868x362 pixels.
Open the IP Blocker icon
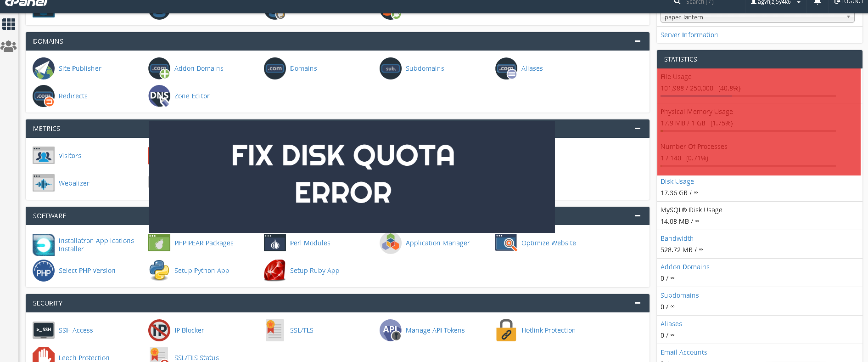click(159, 330)
